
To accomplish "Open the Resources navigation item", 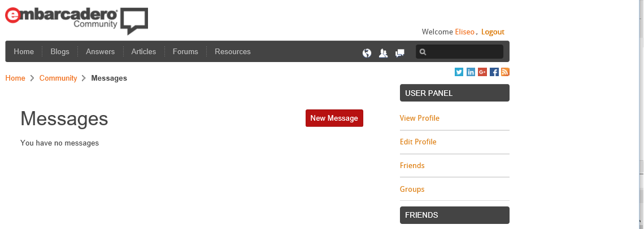I will (x=233, y=51).
